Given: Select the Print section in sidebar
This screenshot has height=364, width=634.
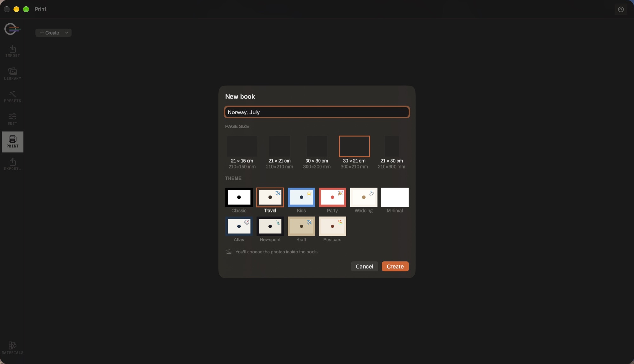Looking at the screenshot, I should [x=12, y=142].
